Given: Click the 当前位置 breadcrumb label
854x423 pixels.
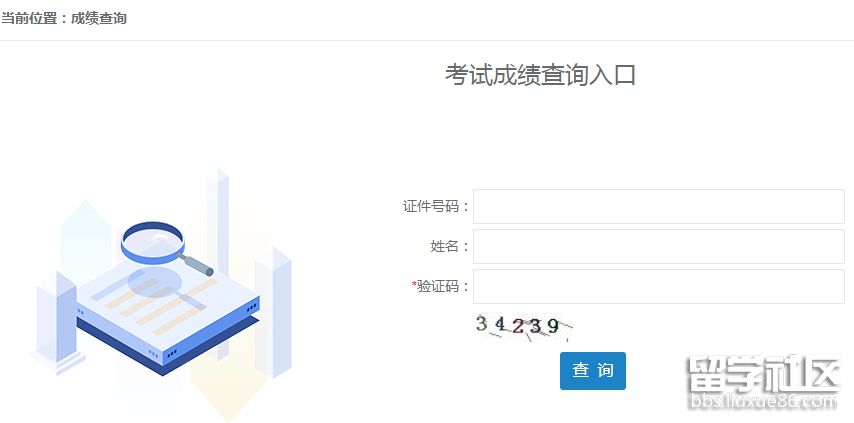Looking at the screenshot, I should click(30, 18).
